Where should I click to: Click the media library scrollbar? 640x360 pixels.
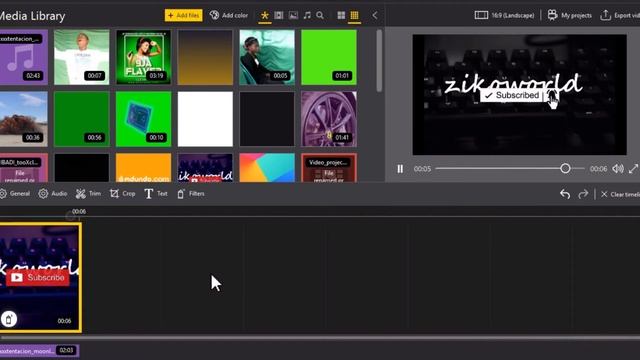coord(379,60)
